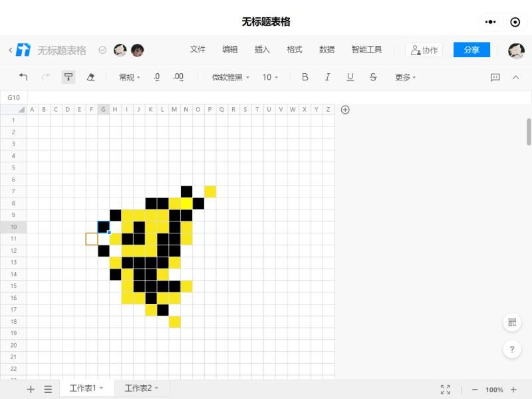Viewport: 532px width, 399px height.
Task: Open the comments panel icon
Action: tap(495, 77)
